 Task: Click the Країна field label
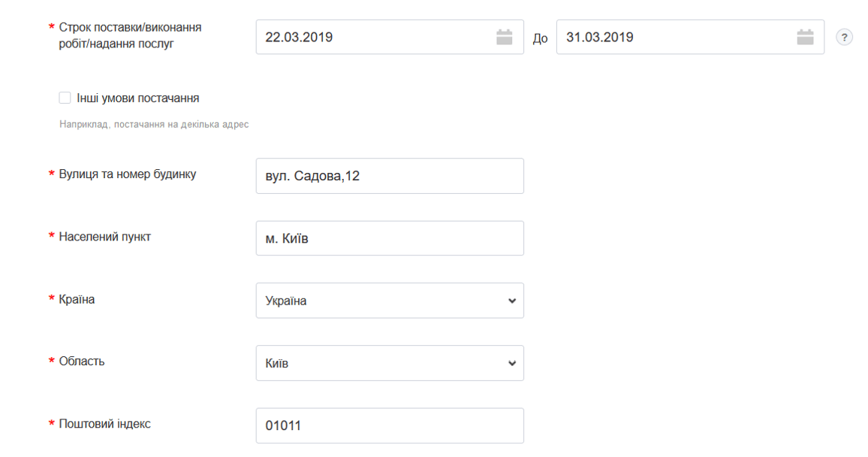77,299
